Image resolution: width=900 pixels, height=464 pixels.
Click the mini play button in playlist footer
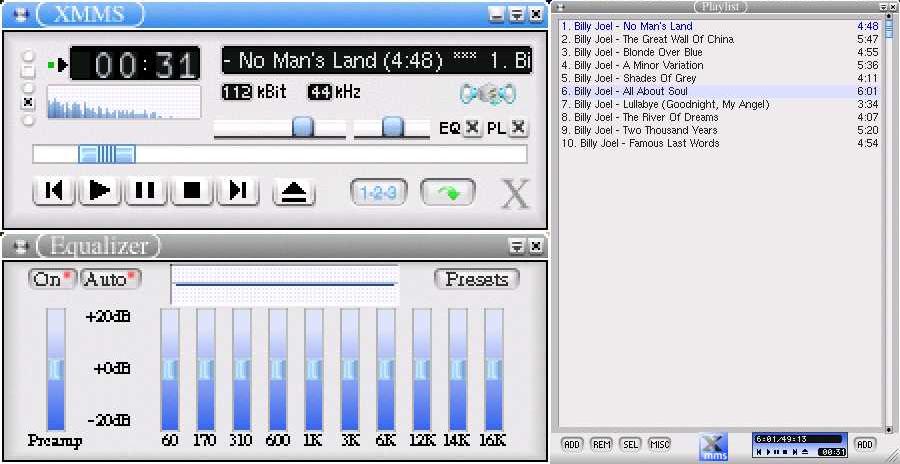(768, 452)
